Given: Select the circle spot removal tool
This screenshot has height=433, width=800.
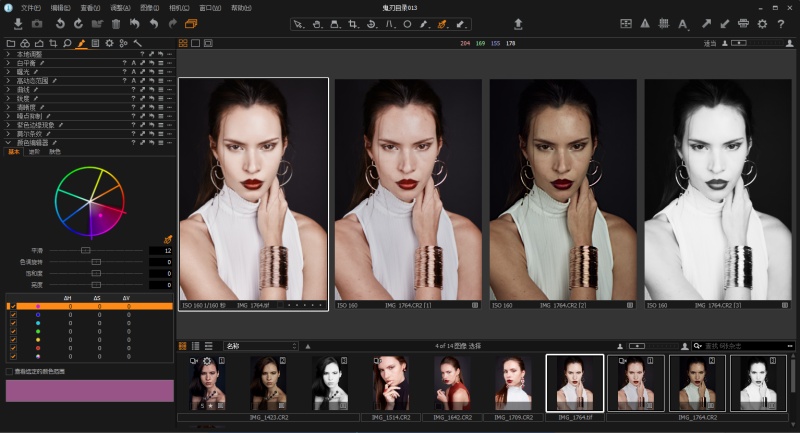Looking at the screenshot, I should coord(407,24).
